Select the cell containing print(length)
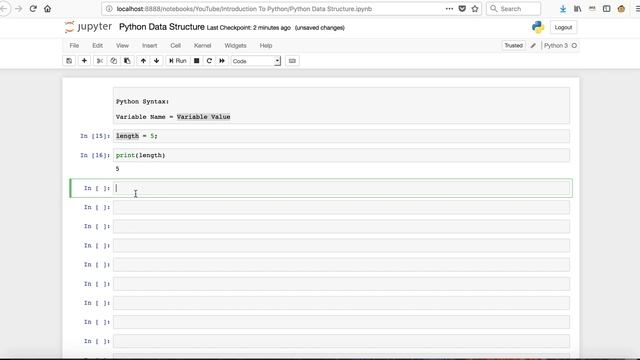The height and width of the screenshot is (360, 640). coord(341,155)
